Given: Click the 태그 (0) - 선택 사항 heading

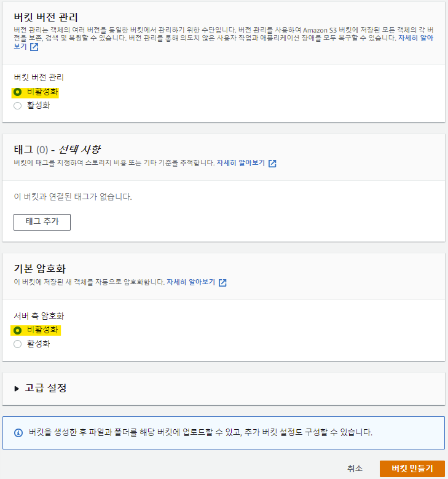Looking at the screenshot, I should tap(57, 149).
